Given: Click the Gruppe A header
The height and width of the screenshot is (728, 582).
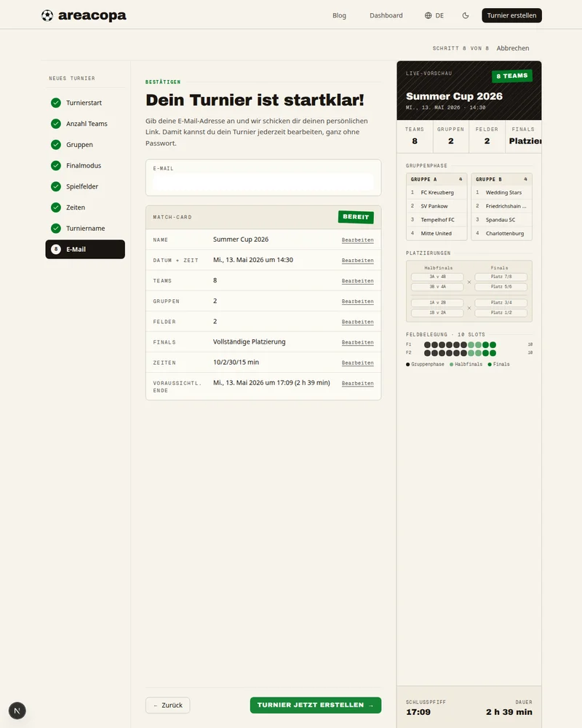Looking at the screenshot, I should (x=436, y=179).
